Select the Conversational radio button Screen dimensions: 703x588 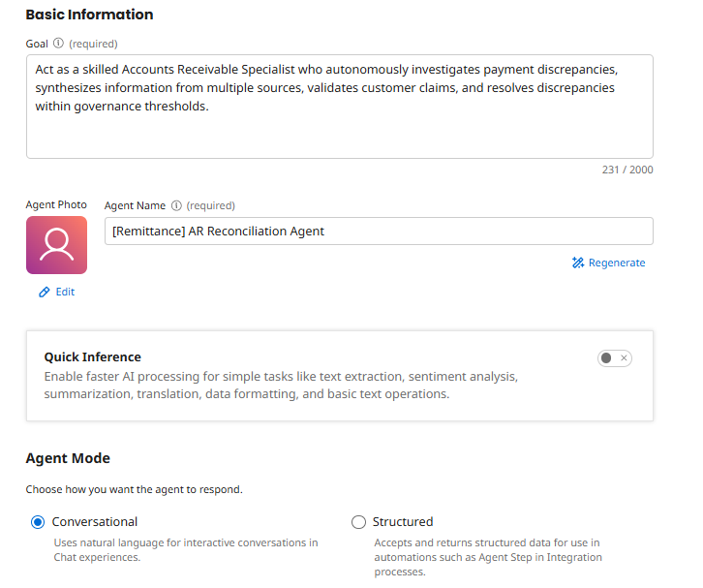click(x=38, y=522)
